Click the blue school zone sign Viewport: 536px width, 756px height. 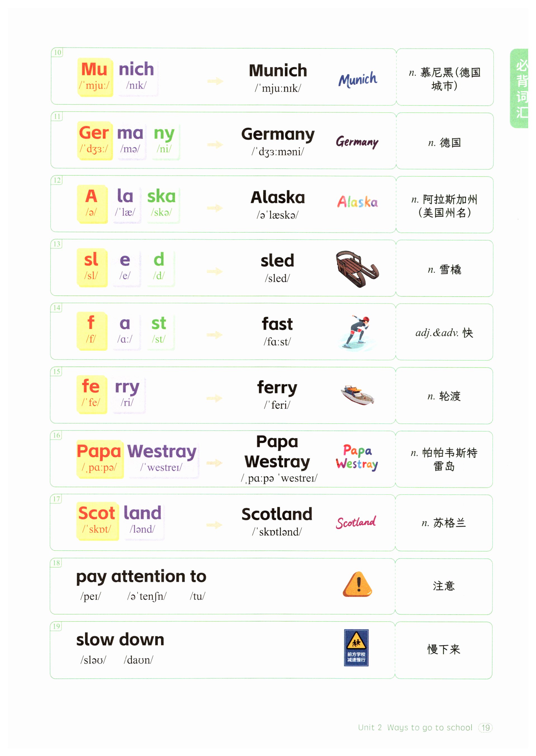pyautogui.click(x=356, y=648)
